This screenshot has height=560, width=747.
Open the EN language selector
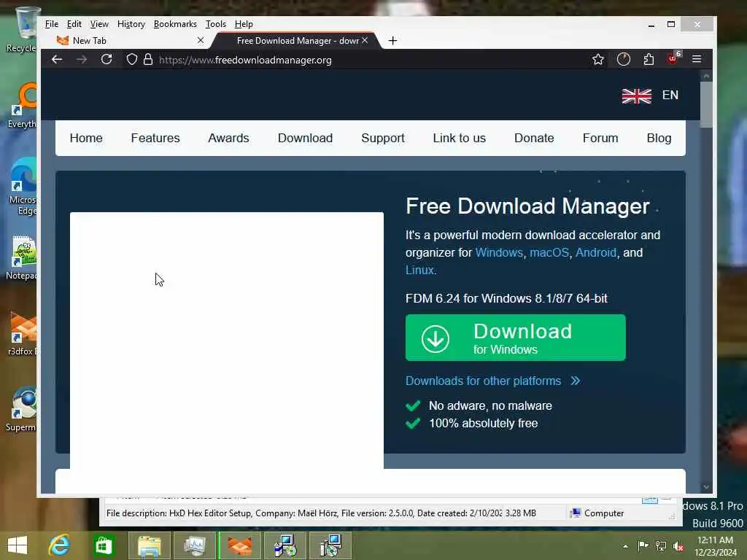(x=670, y=96)
